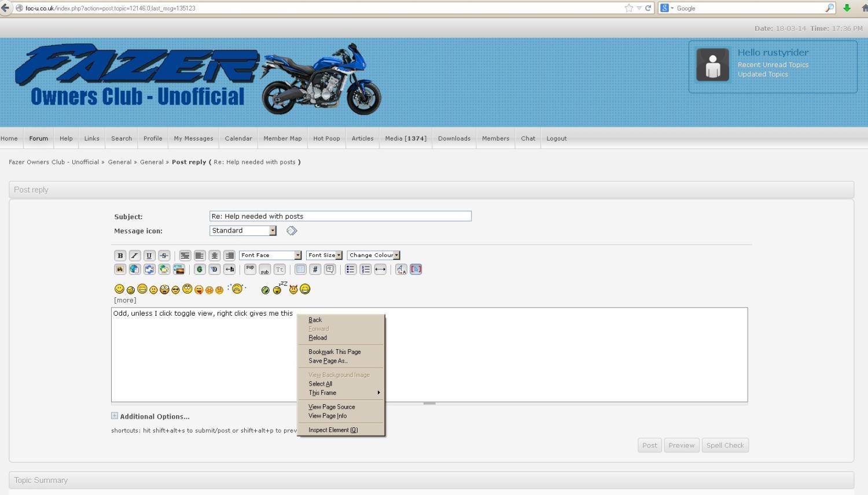The image size is (868, 495).
Task: Select View Page Source menu entry
Action: click(x=332, y=407)
